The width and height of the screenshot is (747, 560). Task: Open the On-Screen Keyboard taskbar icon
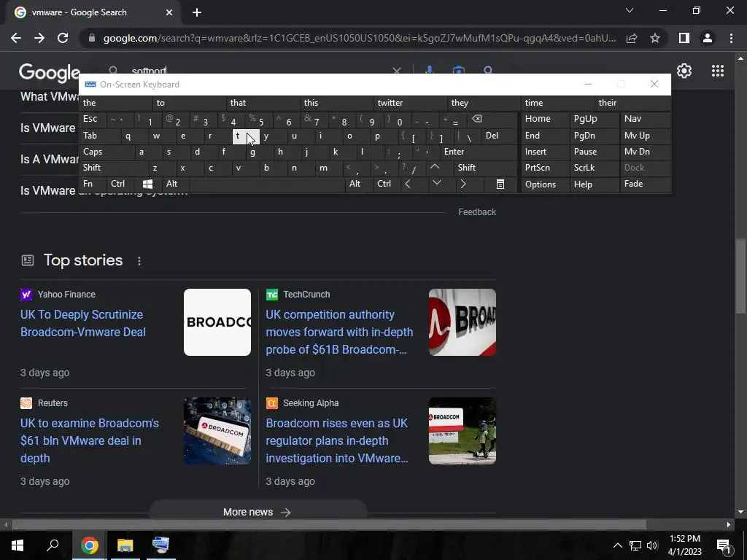(x=160, y=545)
